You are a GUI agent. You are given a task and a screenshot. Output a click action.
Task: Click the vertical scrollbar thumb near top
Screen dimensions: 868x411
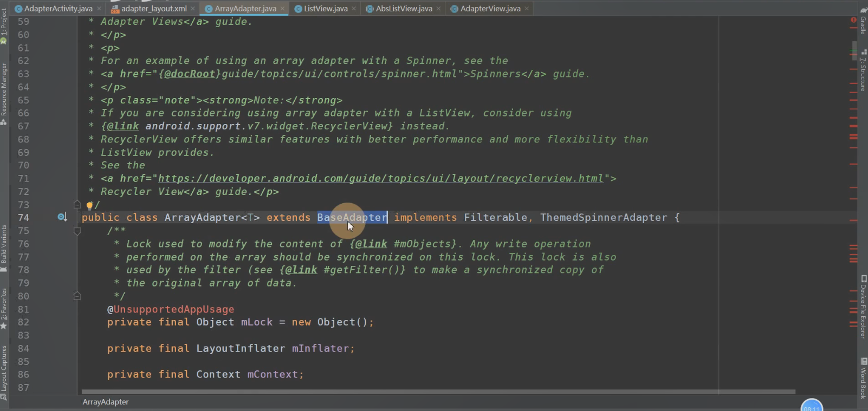[x=854, y=51]
